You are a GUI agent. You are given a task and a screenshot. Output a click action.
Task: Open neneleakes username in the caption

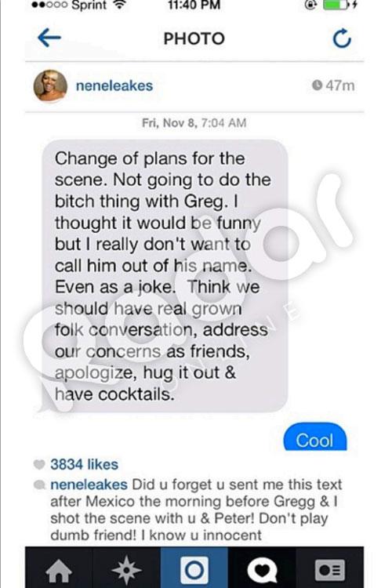click(x=89, y=485)
